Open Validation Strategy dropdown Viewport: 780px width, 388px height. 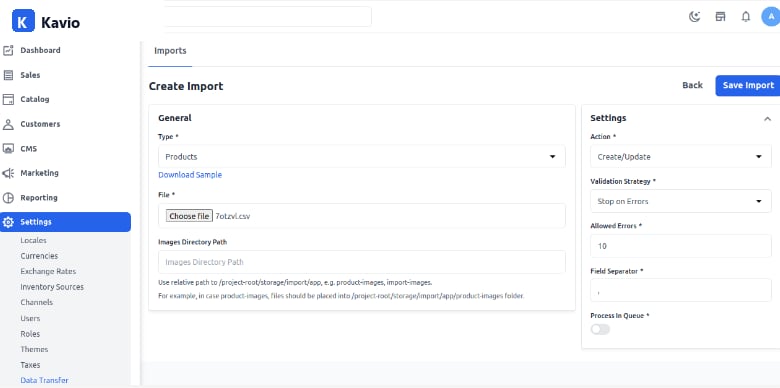[x=681, y=201]
